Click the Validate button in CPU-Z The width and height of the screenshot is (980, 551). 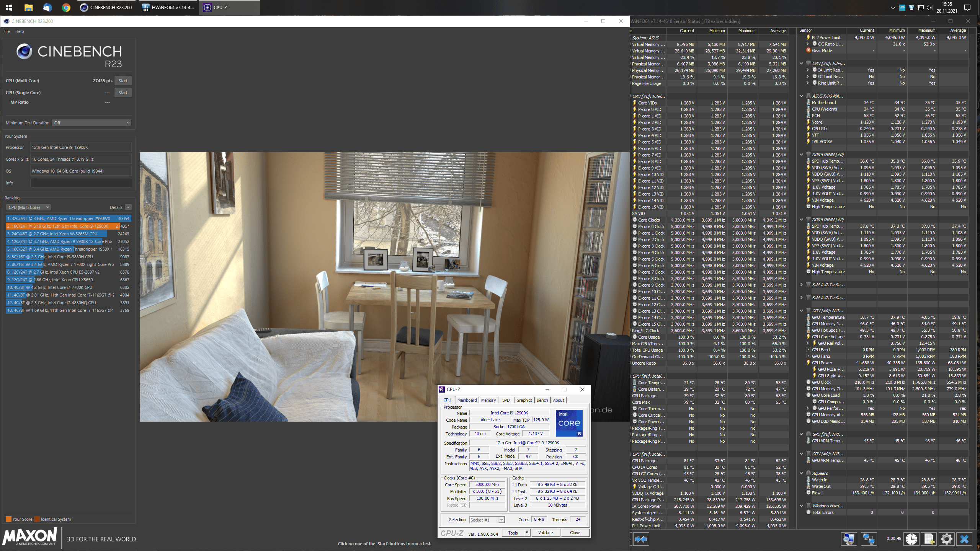tap(546, 533)
